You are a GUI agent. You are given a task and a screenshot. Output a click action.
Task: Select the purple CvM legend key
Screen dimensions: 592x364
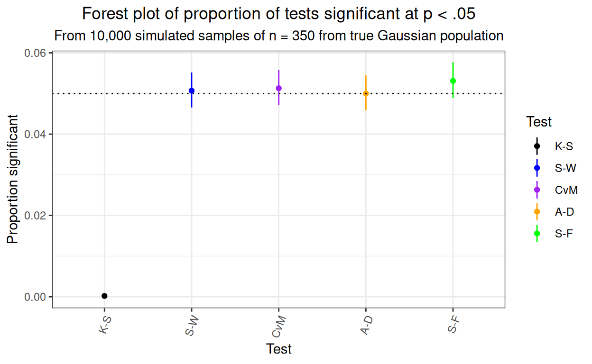537,190
